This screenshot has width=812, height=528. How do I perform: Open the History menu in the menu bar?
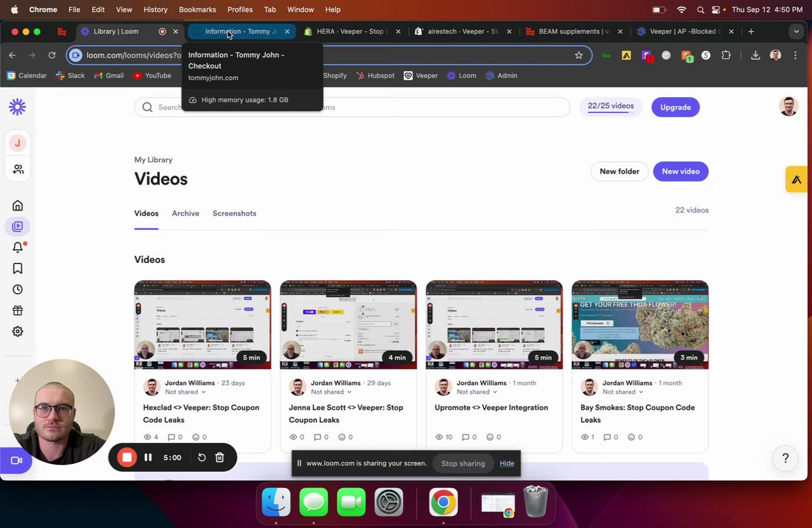(155, 10)
